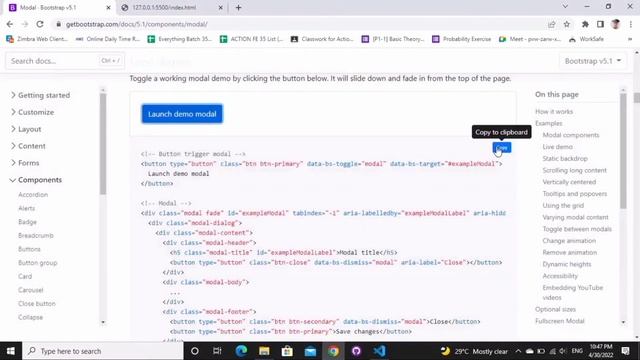Open Everything Batch 35 bookmark
The width and height of the screenshot is (640, 360).
coord(180,39)
